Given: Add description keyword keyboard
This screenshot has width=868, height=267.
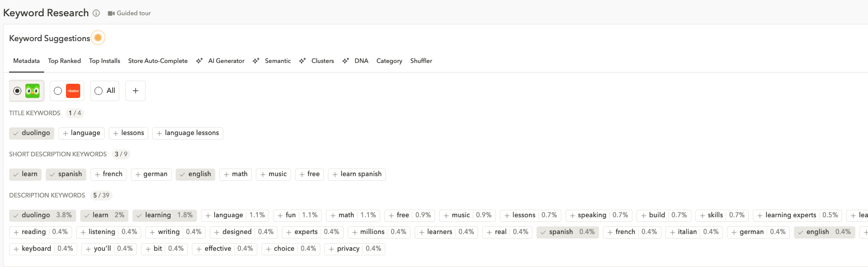Looking at the screenshot, I should pos(43,249).
